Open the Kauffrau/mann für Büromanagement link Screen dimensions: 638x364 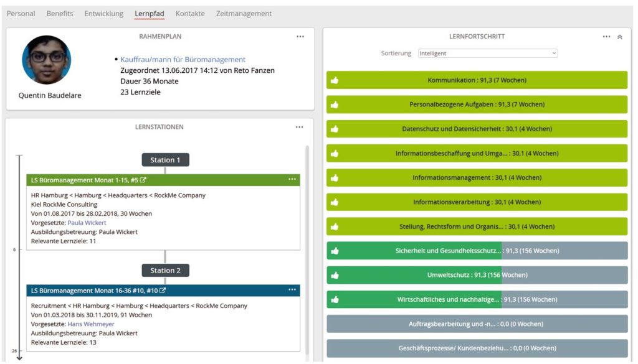coord(181,59)
